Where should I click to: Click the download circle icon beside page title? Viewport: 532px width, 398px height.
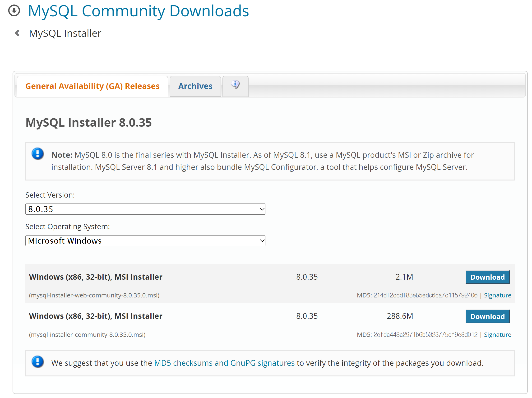click(14, 11)
